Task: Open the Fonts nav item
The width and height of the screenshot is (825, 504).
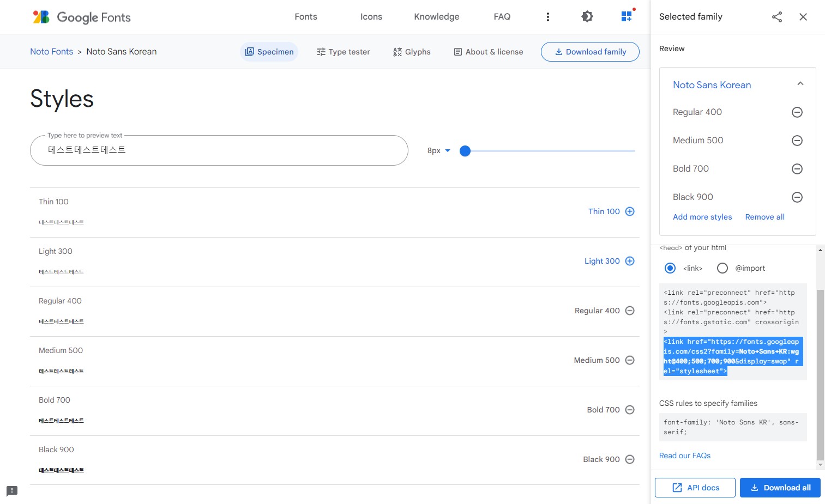Action: click(306, 17)
